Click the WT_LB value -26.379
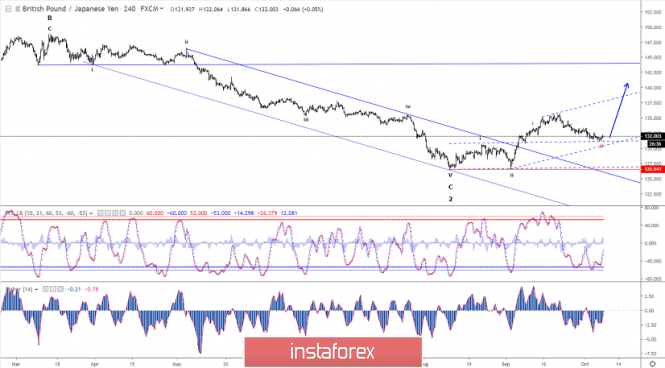This screenshot has width=665, height=368. 267,213
